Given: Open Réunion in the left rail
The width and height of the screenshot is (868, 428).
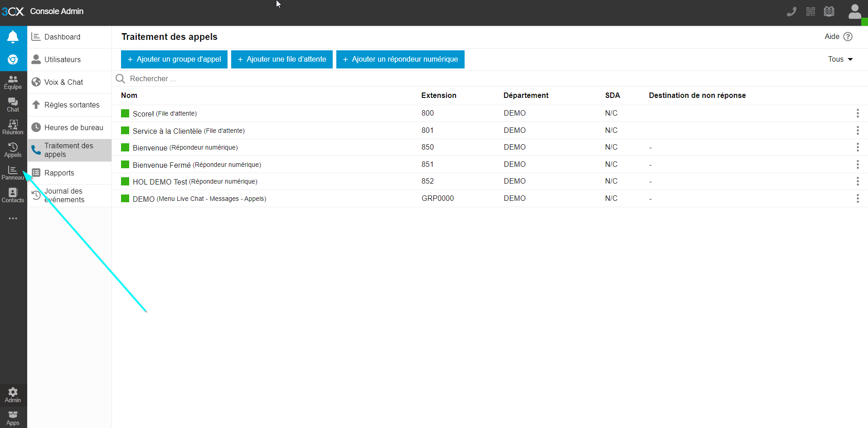Looking at the screenshot, I should (x=13, y=128).
